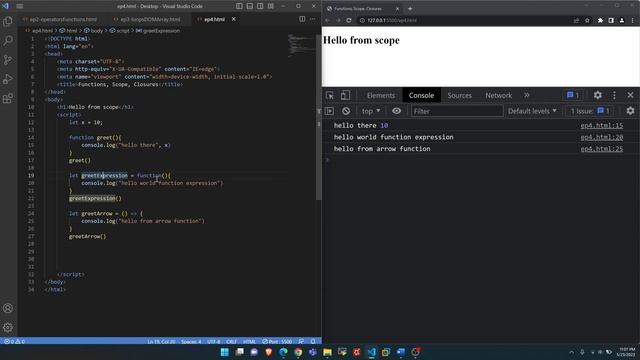Switch to DevTools Sources tab
Viewport: 640px width, 360px height.
pyautogui.click(x=460, y=95)
